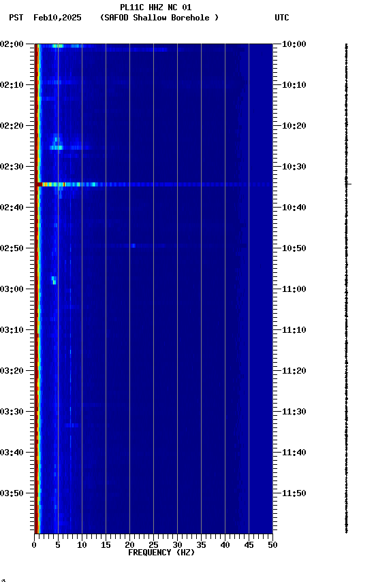Click the UTC time label 11:50
Screen dimensions: 376x588
coord(294,493)
